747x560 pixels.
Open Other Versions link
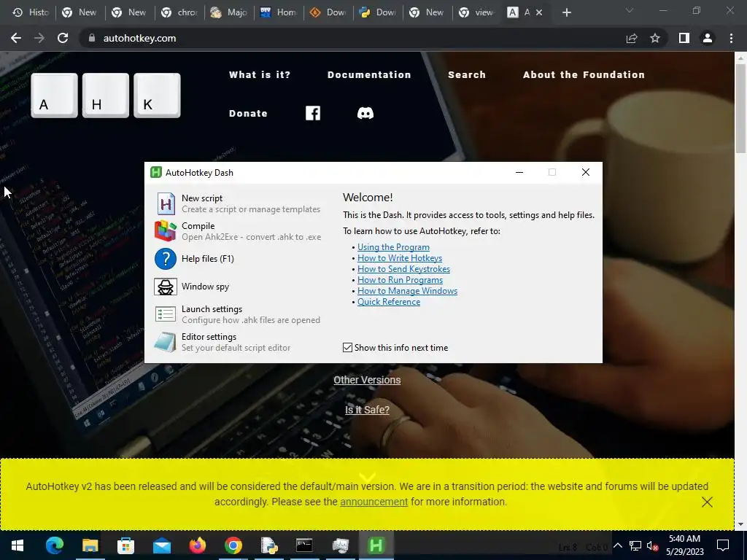pos(367,380)
